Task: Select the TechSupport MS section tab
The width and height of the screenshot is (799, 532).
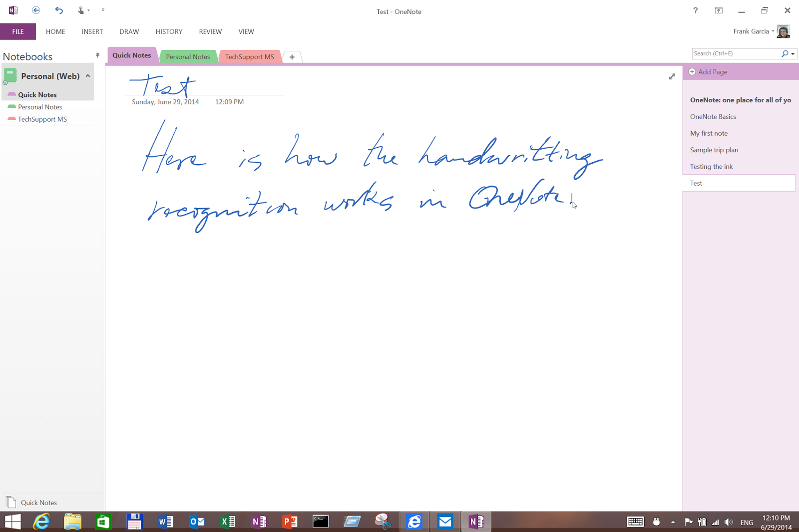Action: click(250, 56)
